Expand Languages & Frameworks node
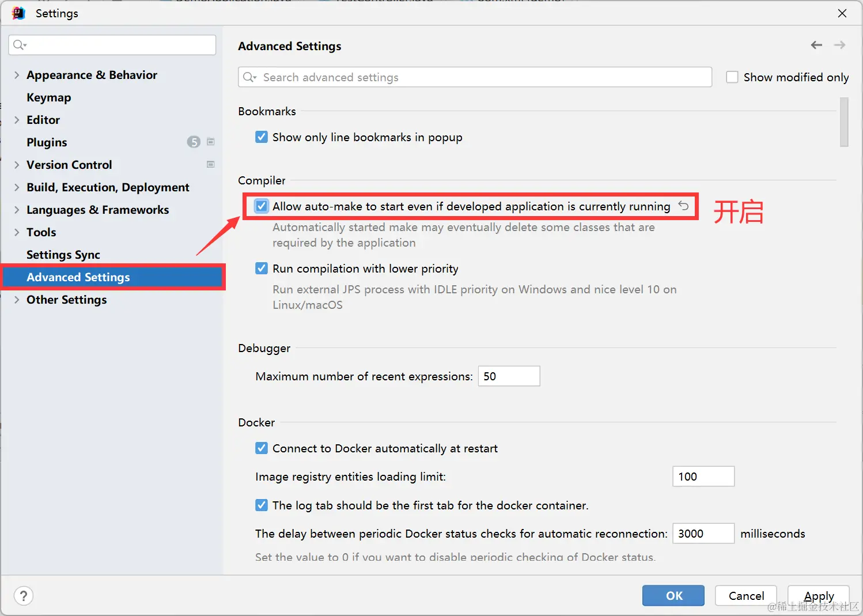 [x=17, y=210]
